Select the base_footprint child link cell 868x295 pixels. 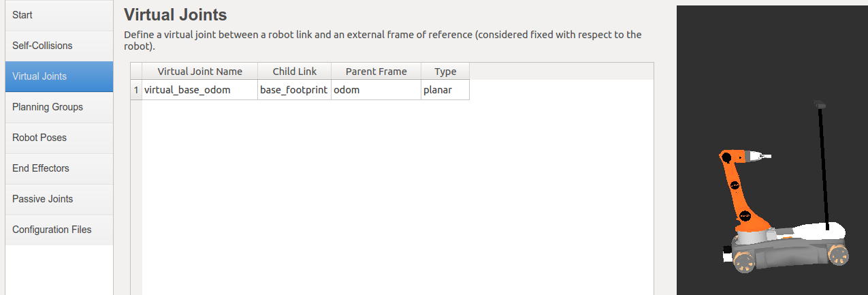(x=294, y=90)
